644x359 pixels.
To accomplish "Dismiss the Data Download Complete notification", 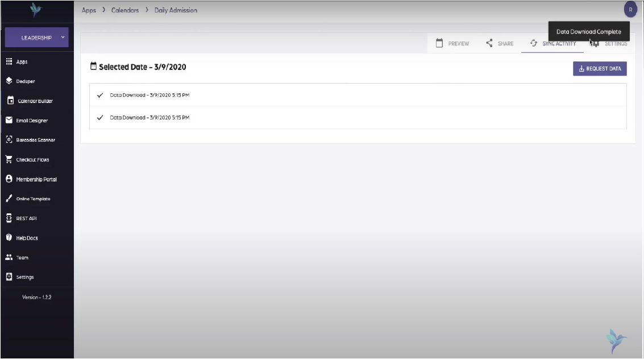I will (589, 31).
